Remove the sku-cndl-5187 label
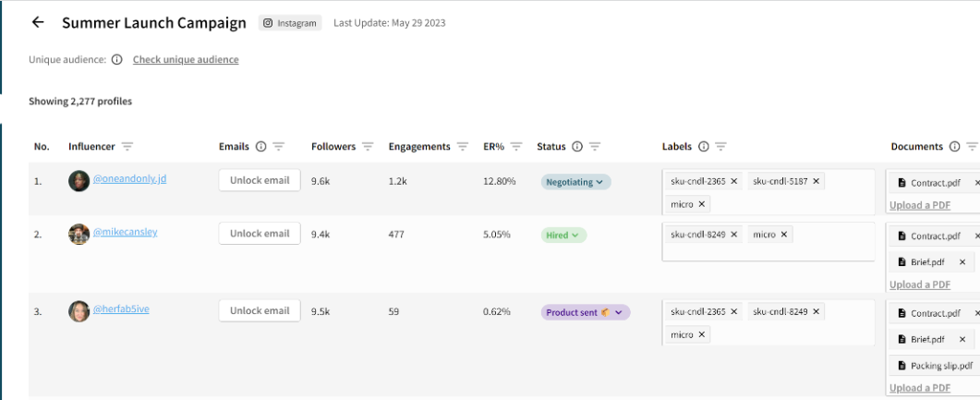The height and width of the screenshot is (400, 980). click(x=817, y=181)
